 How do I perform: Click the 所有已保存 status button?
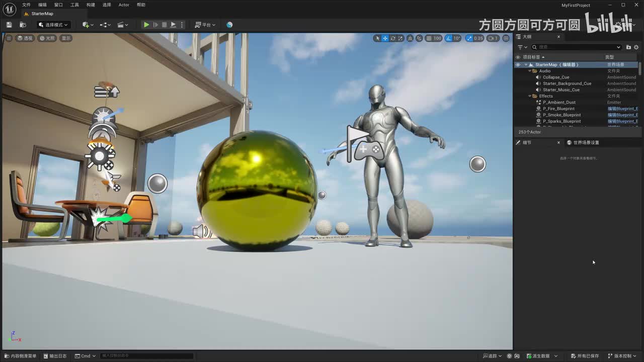pyautogui.click(x=585, y=356)
